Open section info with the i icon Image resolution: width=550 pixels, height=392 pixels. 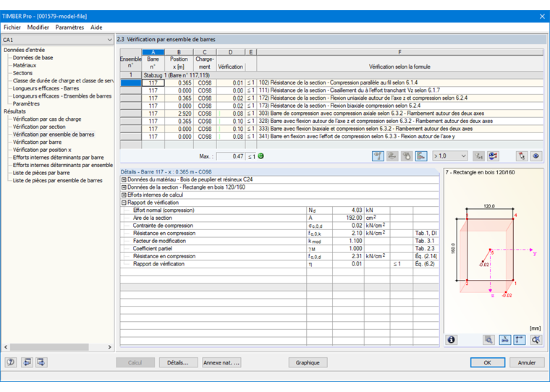(x=452, y=339)
